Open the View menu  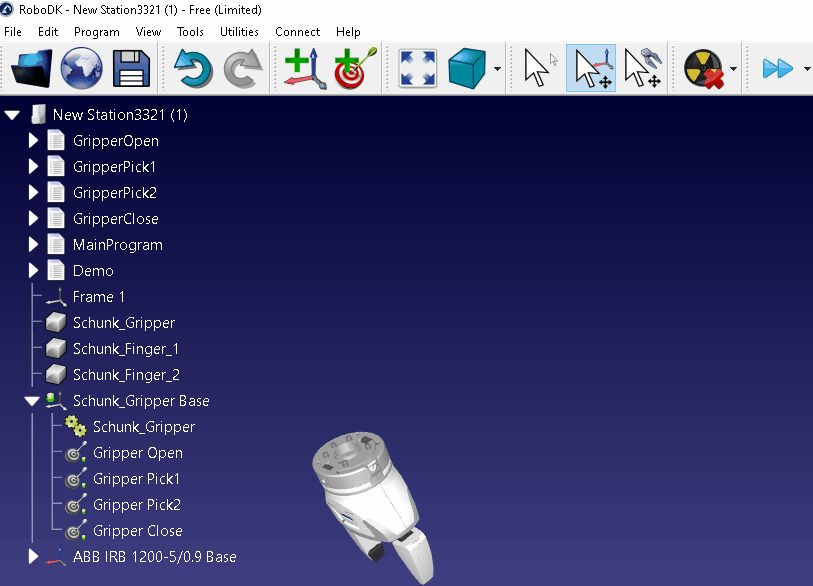[148, 32]
